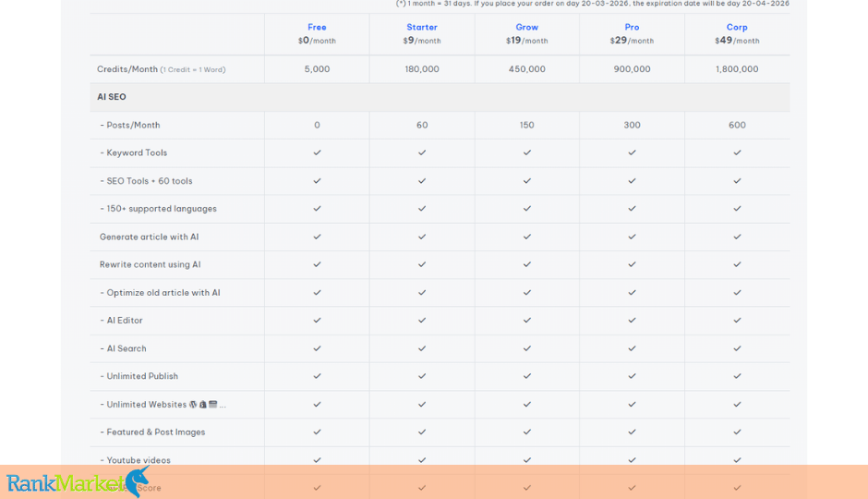Click the $9/month price
The image size is (868, 499).
click(422, 41)
